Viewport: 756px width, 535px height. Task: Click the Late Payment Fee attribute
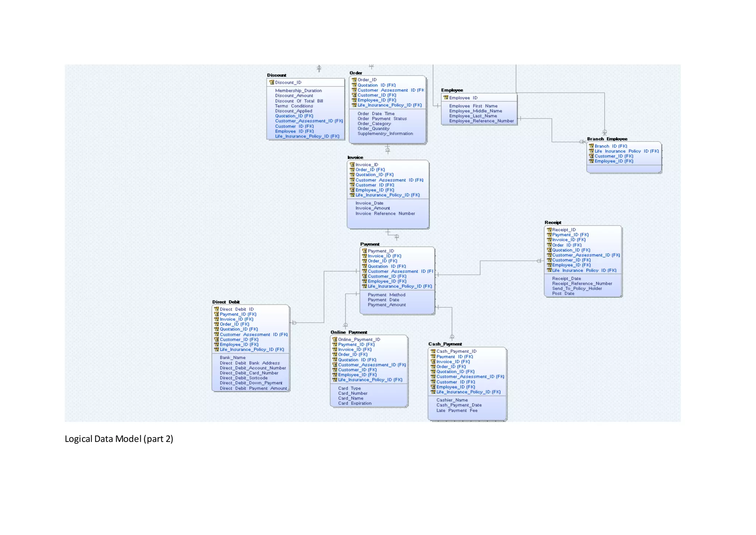457,410
